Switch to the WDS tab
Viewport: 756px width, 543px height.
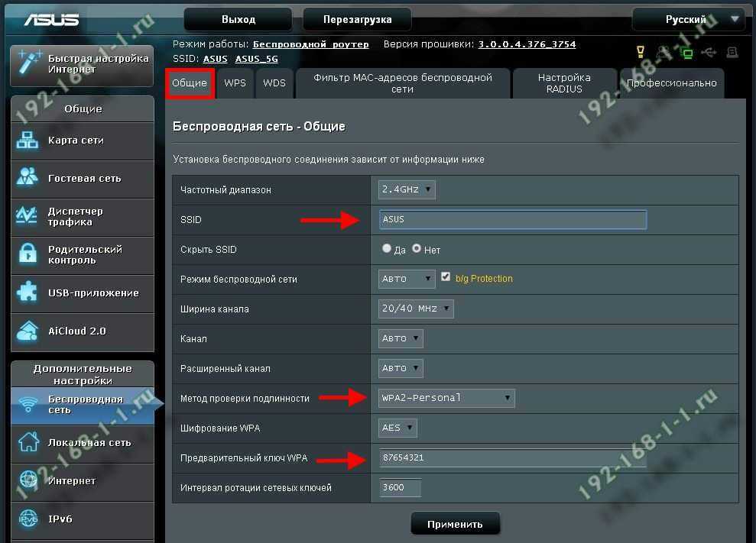[274, 83]
